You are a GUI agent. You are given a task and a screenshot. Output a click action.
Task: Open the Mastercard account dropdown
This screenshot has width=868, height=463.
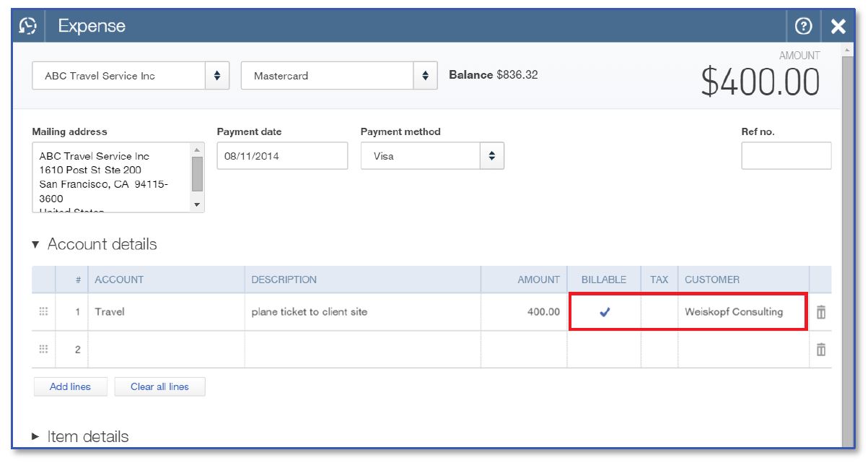click(425, 76)
